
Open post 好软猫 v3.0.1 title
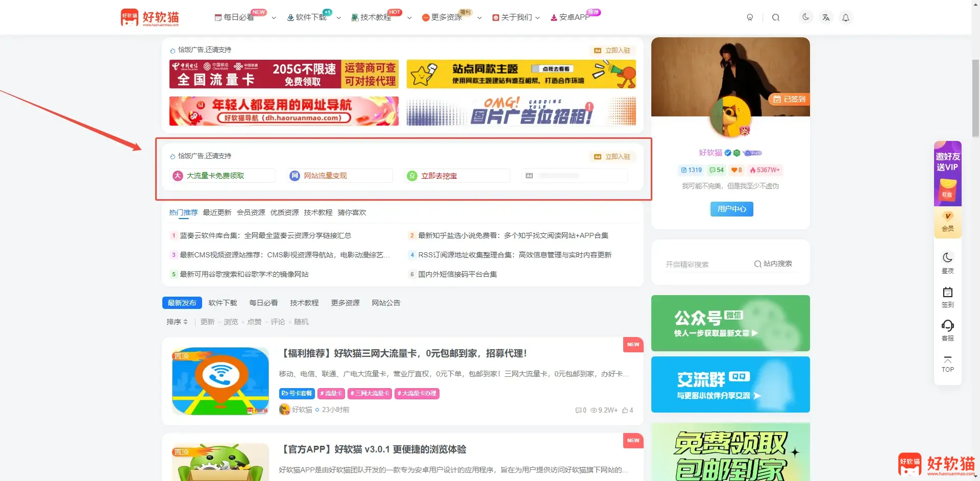(x=373, y=449)
